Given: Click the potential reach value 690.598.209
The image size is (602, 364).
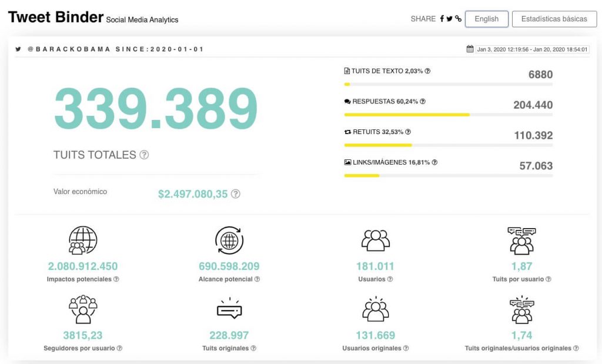Looking at the screenshot, I should coord(229,266).
